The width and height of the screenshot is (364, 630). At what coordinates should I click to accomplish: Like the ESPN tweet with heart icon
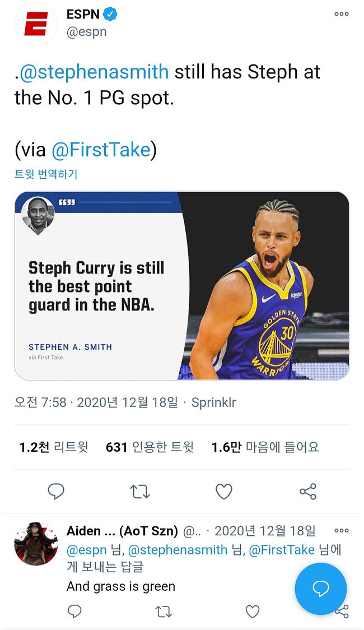223,492
